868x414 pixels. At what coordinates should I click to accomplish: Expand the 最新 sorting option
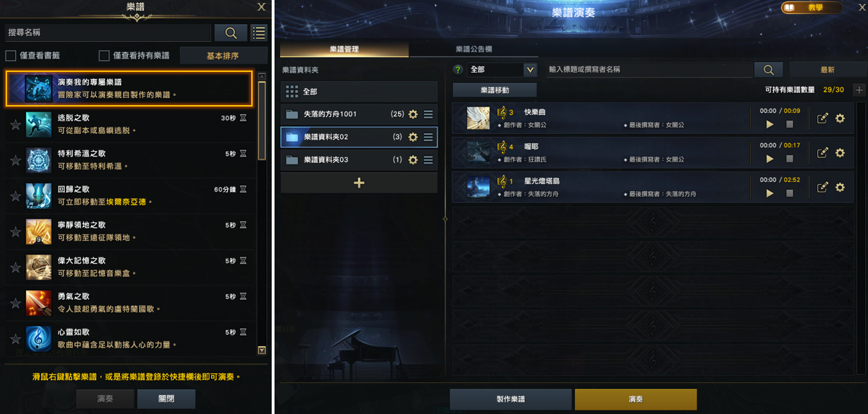pyautogui.click(x=828, y=70)
